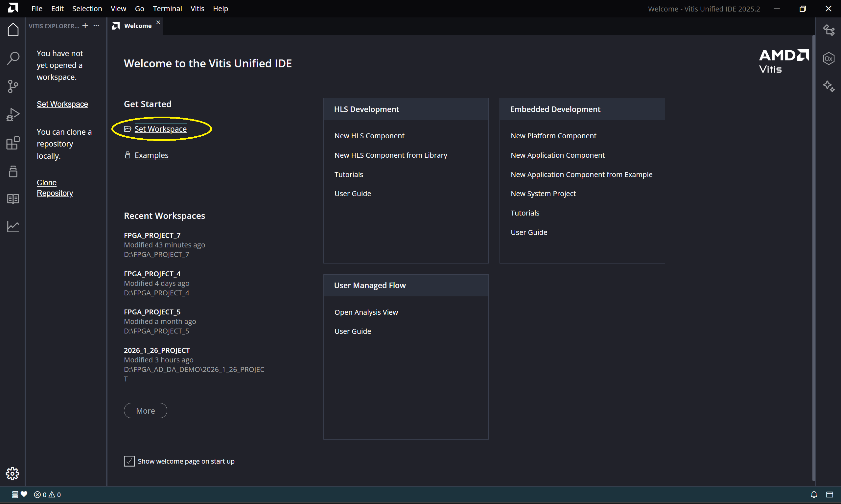
Task: Open the Search magnifier in the activity bar
Action: (x=13, y=58)
